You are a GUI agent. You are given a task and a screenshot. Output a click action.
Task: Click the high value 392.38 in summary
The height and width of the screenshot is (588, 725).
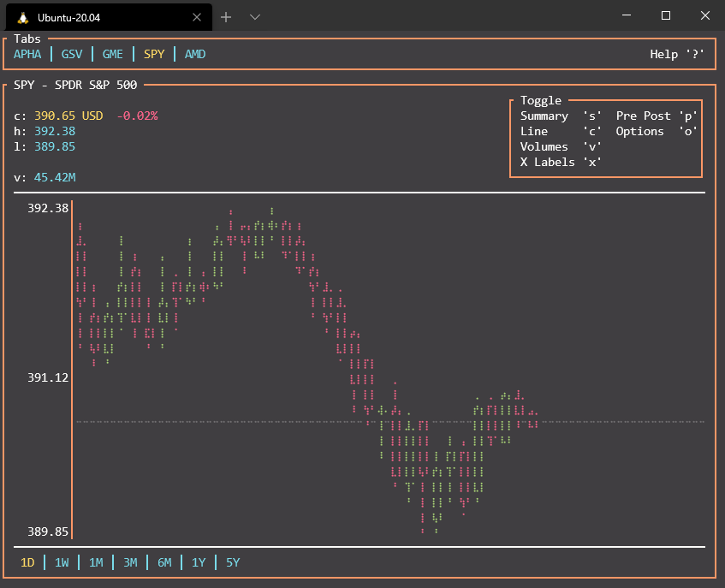(55, 131)
